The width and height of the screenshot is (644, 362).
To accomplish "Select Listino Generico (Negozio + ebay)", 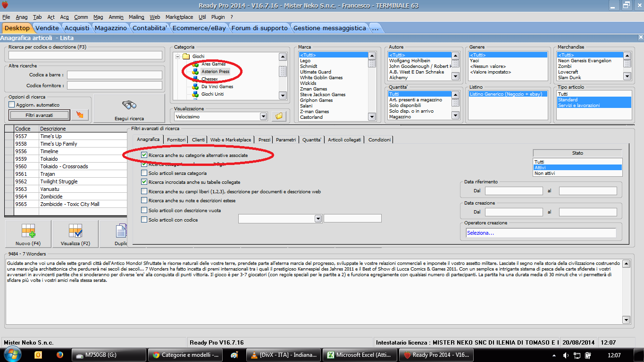I will tap(508, 94).
